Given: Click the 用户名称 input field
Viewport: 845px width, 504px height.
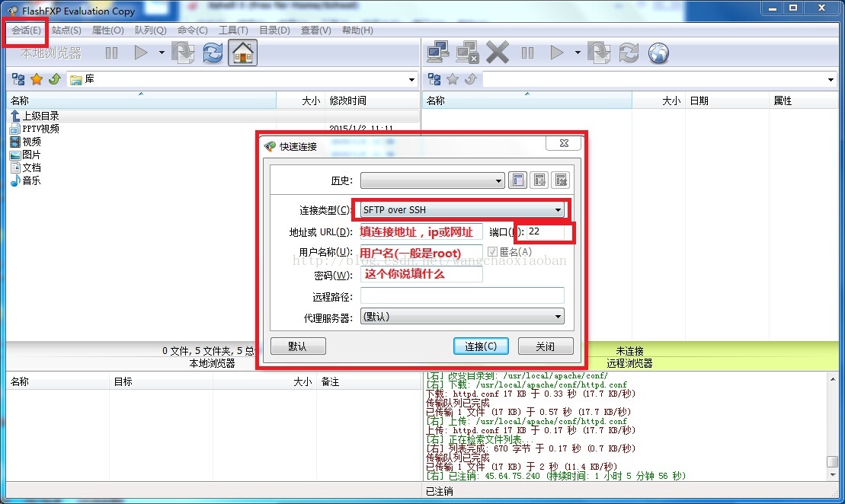Looking at the screenshot, I should point(421,253).
